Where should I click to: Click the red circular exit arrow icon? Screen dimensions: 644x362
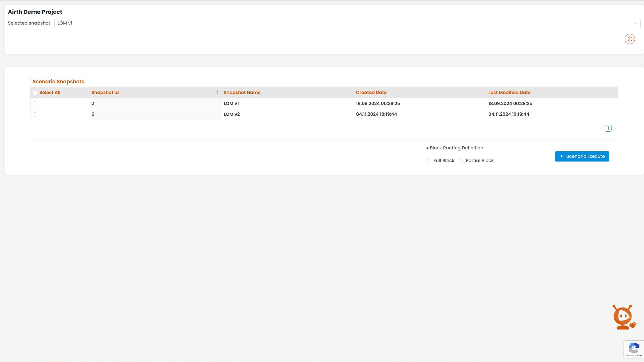pyautogui.click(x=630, y=39)
